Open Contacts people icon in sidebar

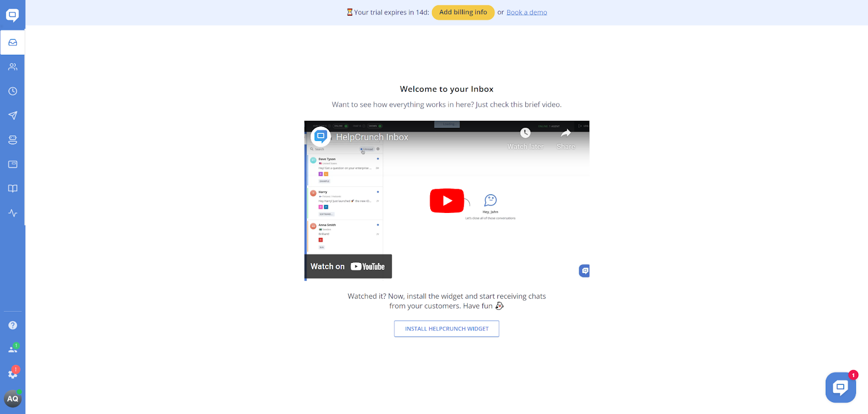tap(12, 67)
